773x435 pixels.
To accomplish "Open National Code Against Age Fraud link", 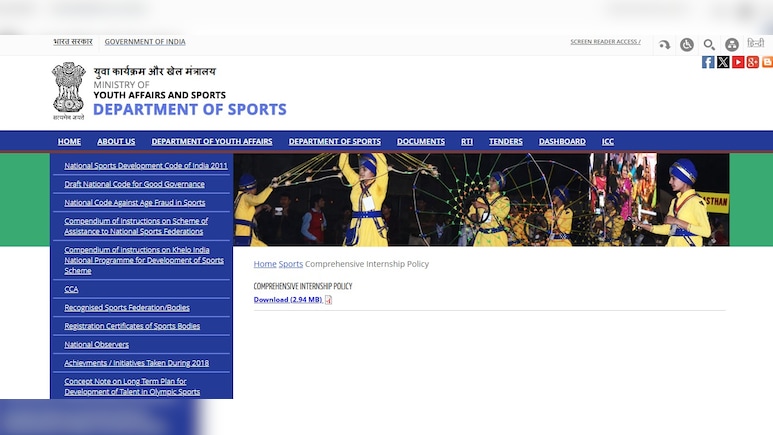I will (x=135, y=203).
